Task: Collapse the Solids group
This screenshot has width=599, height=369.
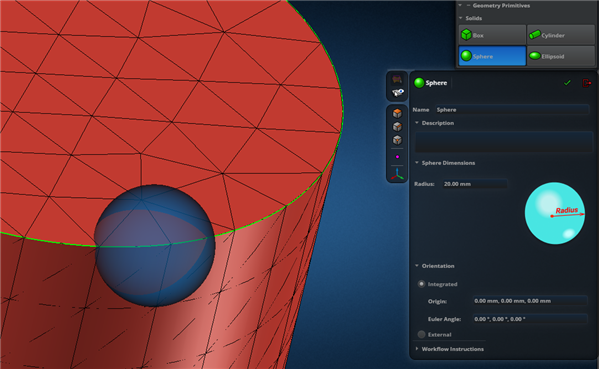Action: point(461,18)
